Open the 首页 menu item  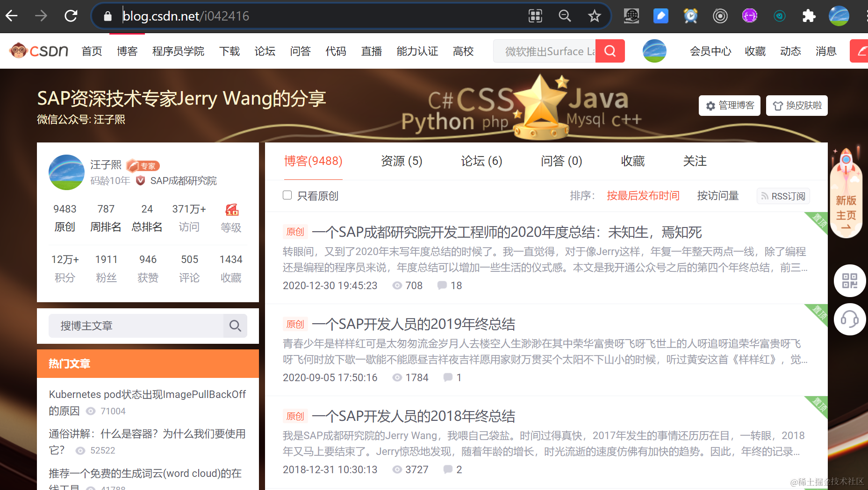coord(92,51)
